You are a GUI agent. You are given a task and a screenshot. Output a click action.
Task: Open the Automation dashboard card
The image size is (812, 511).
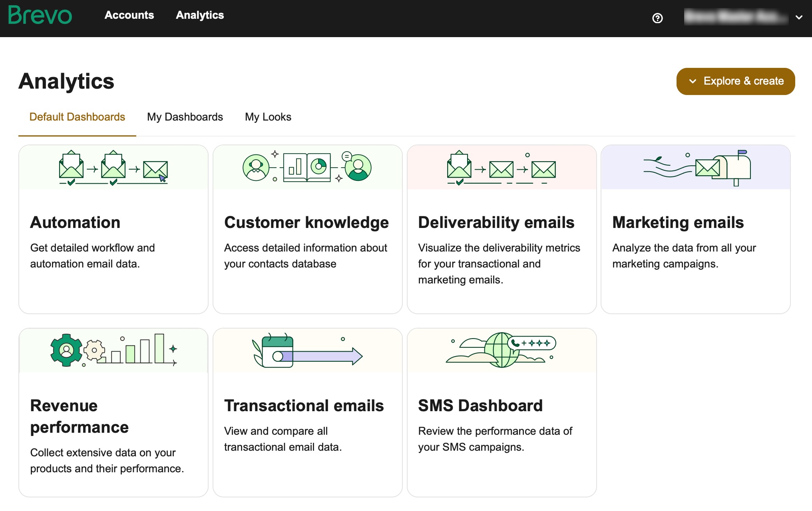pos(113,229)
